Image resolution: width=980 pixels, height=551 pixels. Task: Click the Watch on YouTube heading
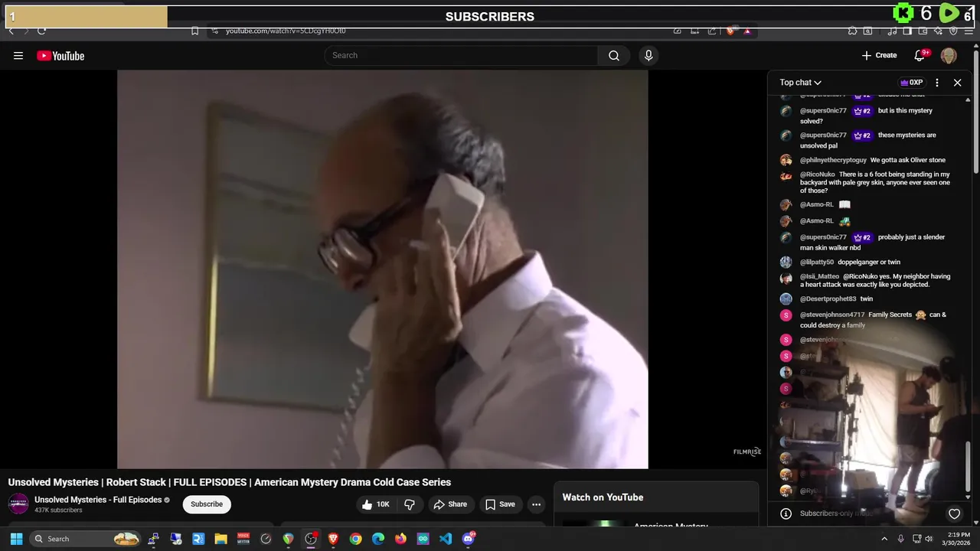coord(603,497)
